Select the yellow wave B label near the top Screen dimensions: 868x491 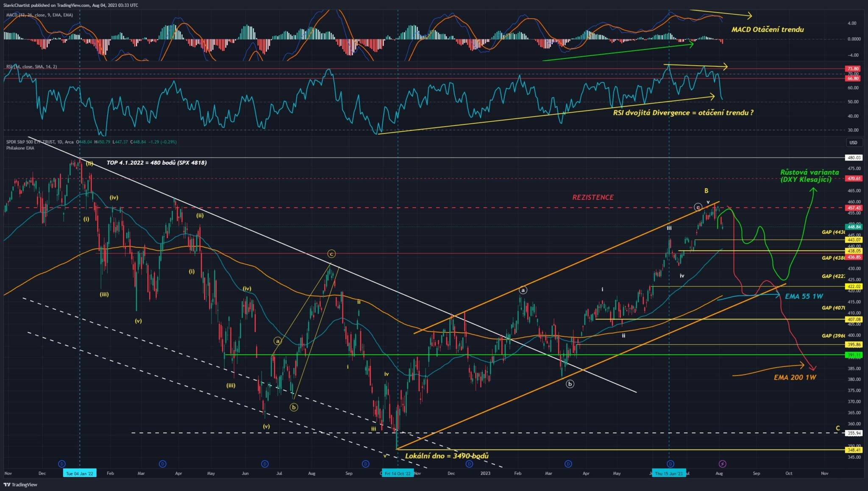click(707, 191)
